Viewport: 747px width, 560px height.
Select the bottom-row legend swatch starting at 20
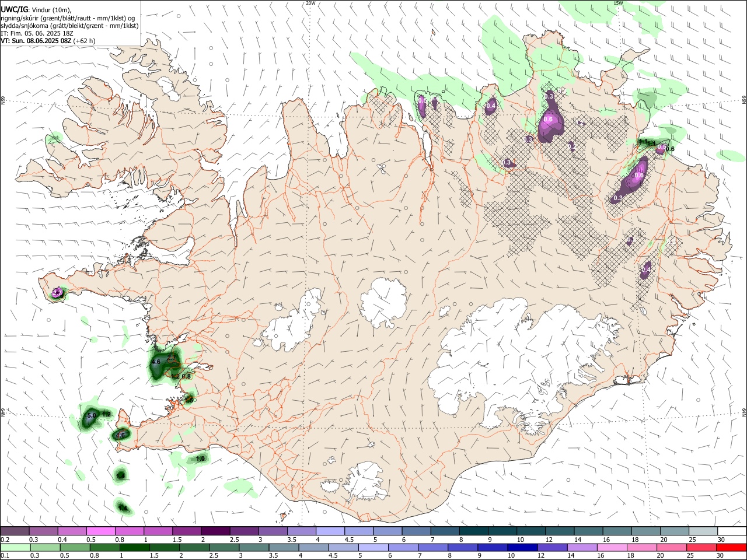pos(672,547)
